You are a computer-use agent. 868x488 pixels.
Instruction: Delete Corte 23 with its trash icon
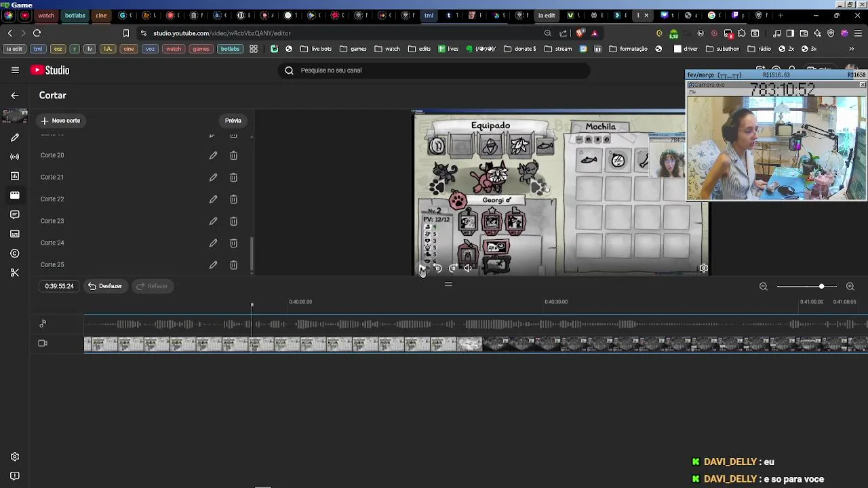[x=233, y=221]
